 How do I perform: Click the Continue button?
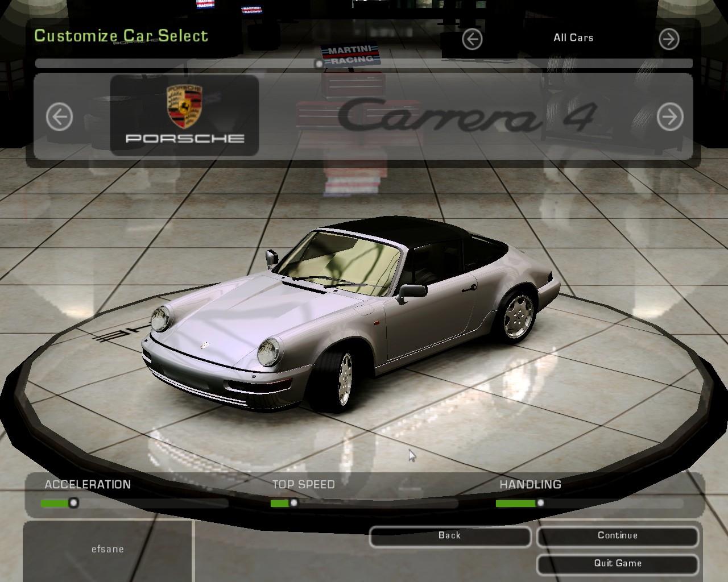point(618,536)
